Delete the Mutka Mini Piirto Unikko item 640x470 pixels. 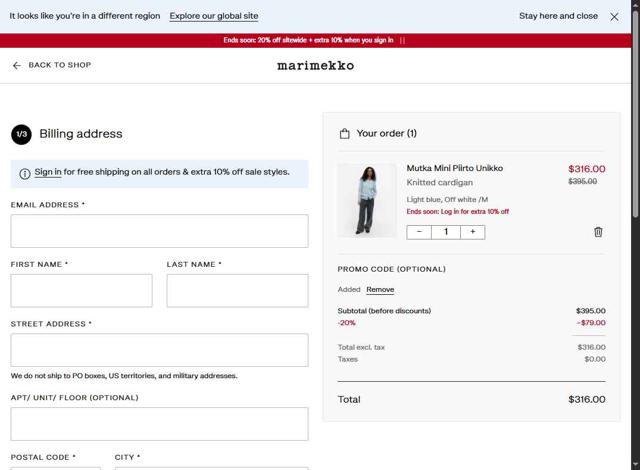598,232
